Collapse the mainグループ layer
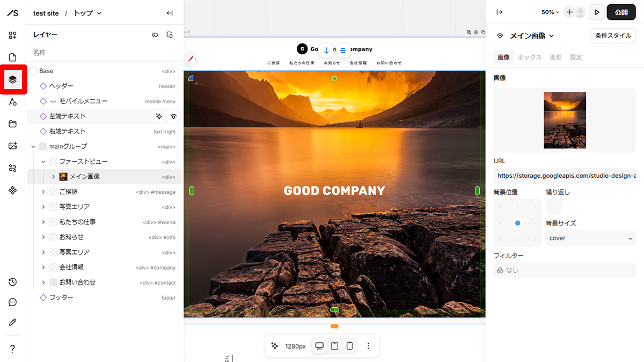The image size is (644, 362). click(33, 147)
